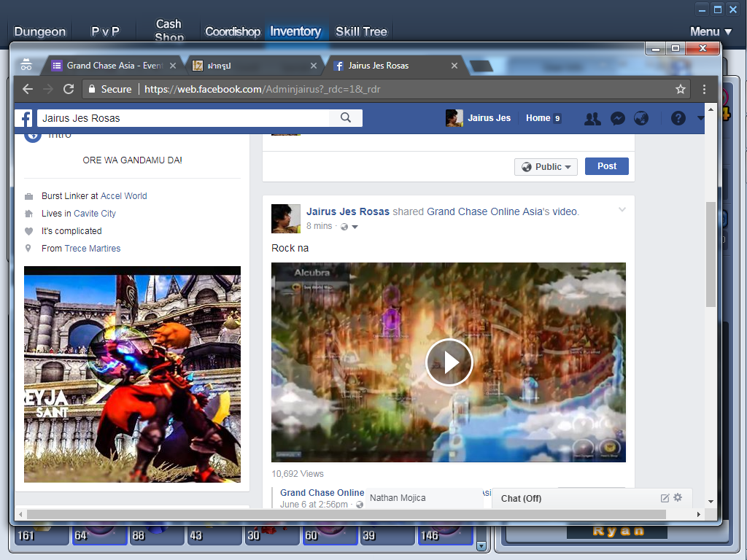The width and height of the screenshot is (747, 560).
Task: Click the Facebook search input field
Action: [183, 118]
